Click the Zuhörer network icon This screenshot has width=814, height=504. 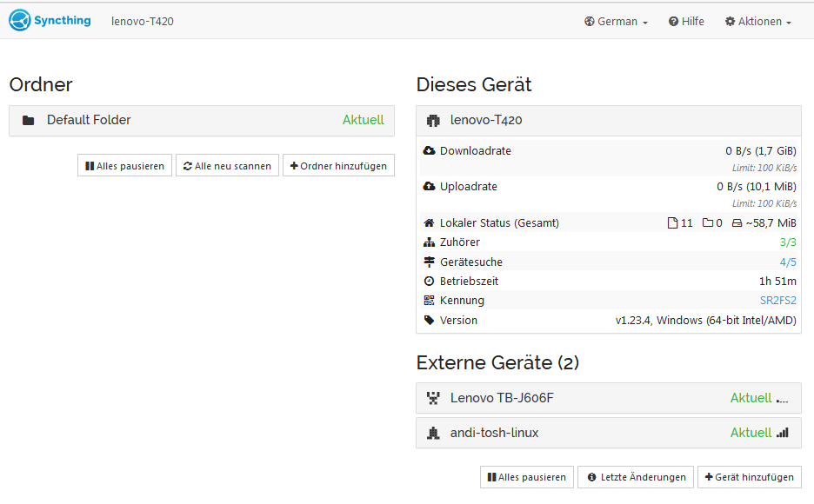point(429,242)
